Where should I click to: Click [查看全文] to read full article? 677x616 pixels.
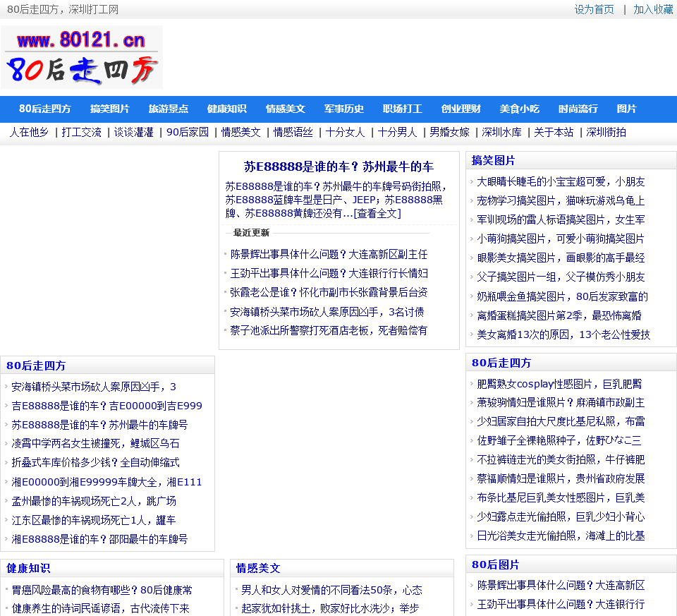pos(377,213)
